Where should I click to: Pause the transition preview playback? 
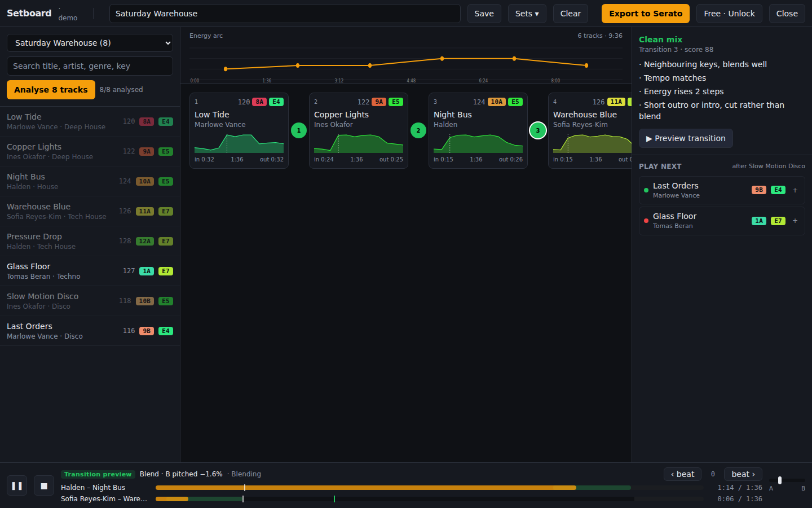(x=17, y=485)
